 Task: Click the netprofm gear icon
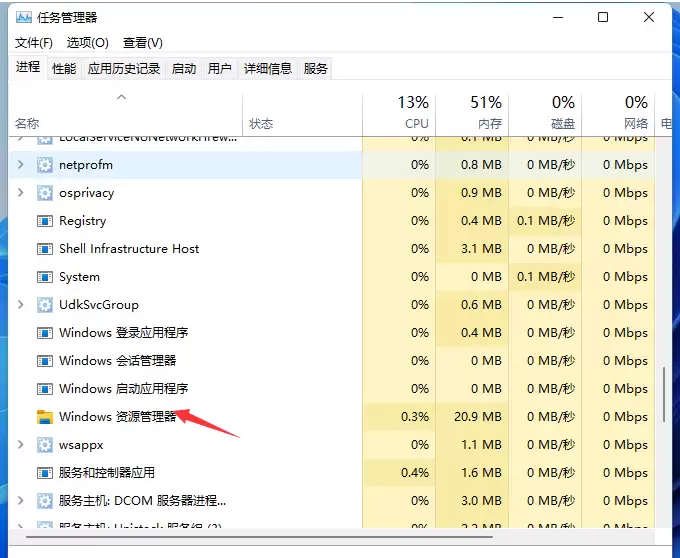(45, 165)
